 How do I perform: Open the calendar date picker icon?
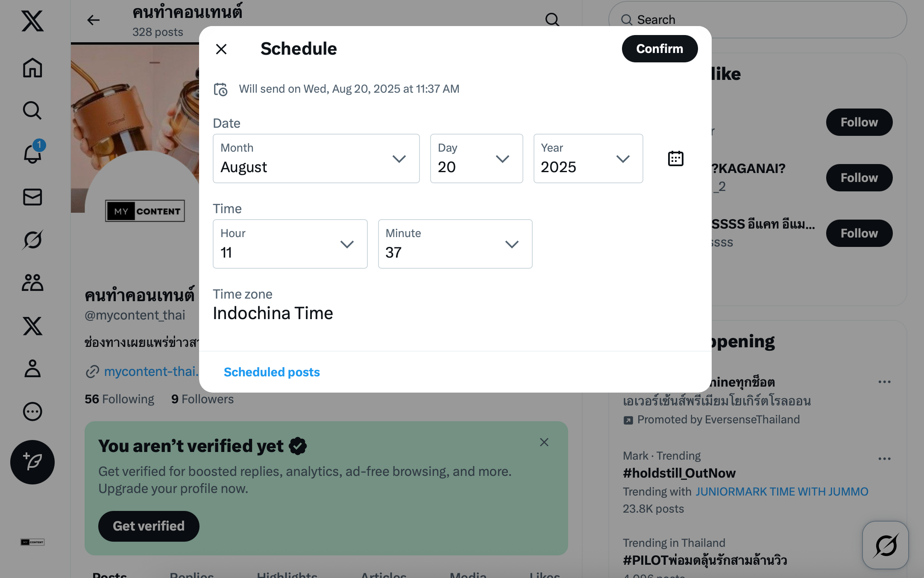[675, 158]
